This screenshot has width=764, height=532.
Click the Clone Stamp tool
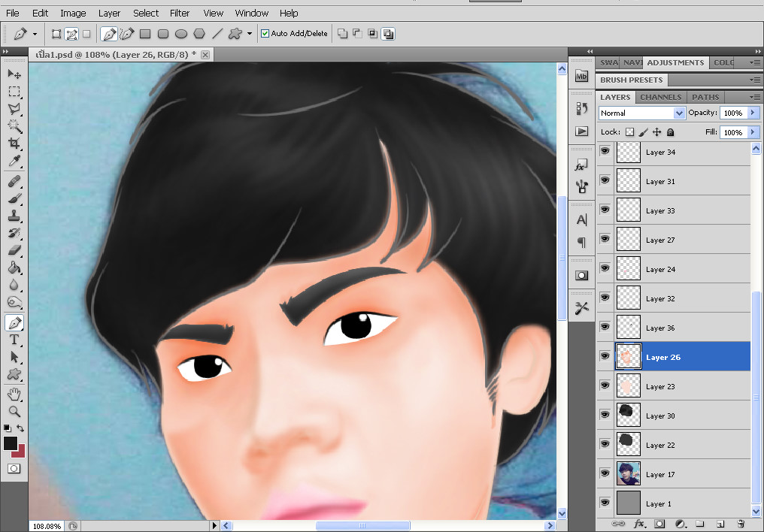tap(14, 216)
